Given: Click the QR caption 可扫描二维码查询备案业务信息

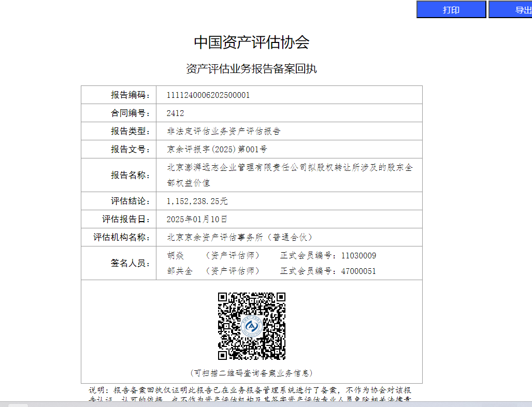Looking at the screenshot, I should pyautogui.click(x=252, y=373).
